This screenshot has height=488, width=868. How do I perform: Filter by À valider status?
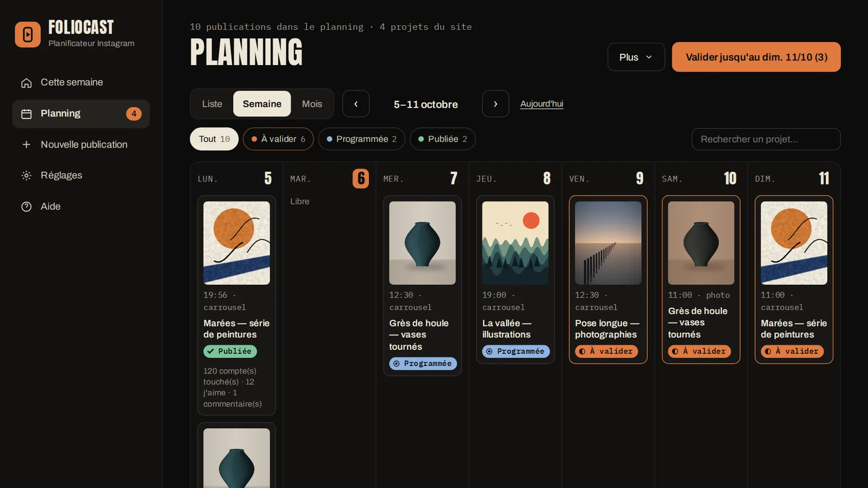278,139
